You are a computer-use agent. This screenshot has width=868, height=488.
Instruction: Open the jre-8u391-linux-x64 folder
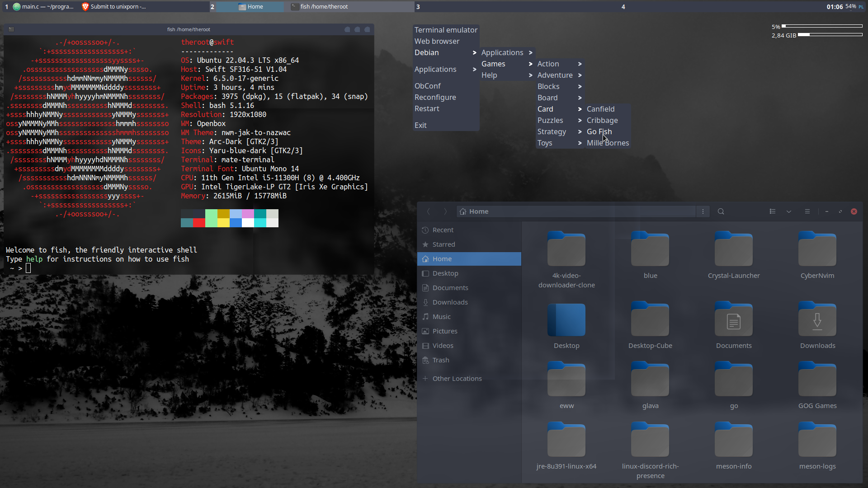pos(566,440)
